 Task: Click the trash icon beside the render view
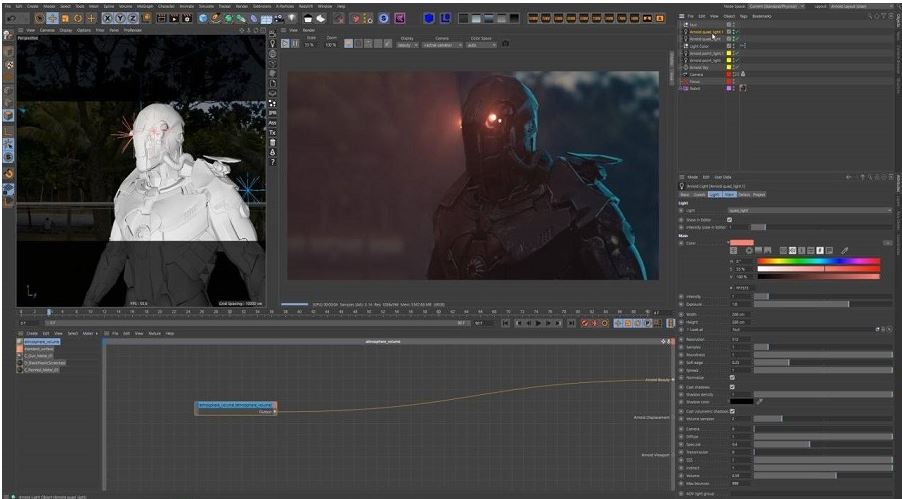pos(273,142)
